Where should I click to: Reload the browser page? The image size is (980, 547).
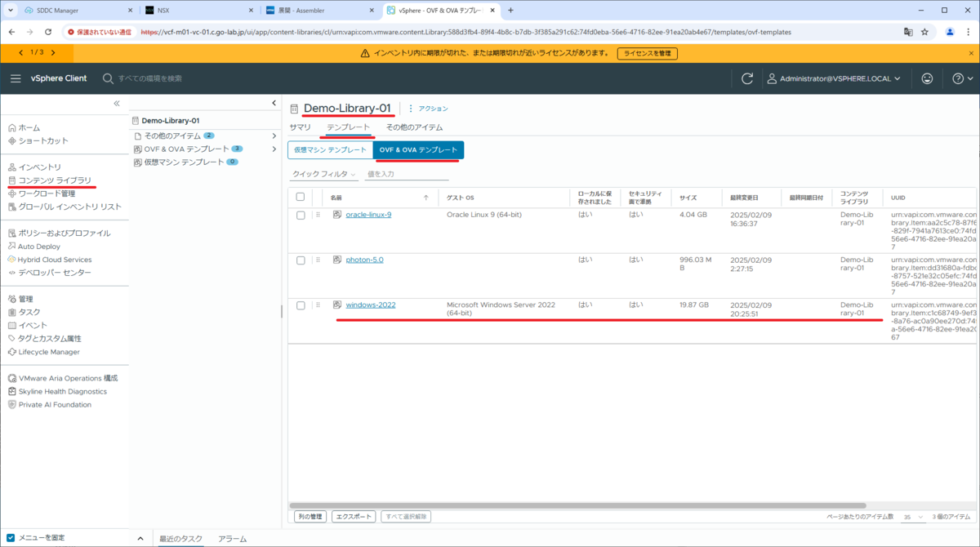[x=49, y=32]
